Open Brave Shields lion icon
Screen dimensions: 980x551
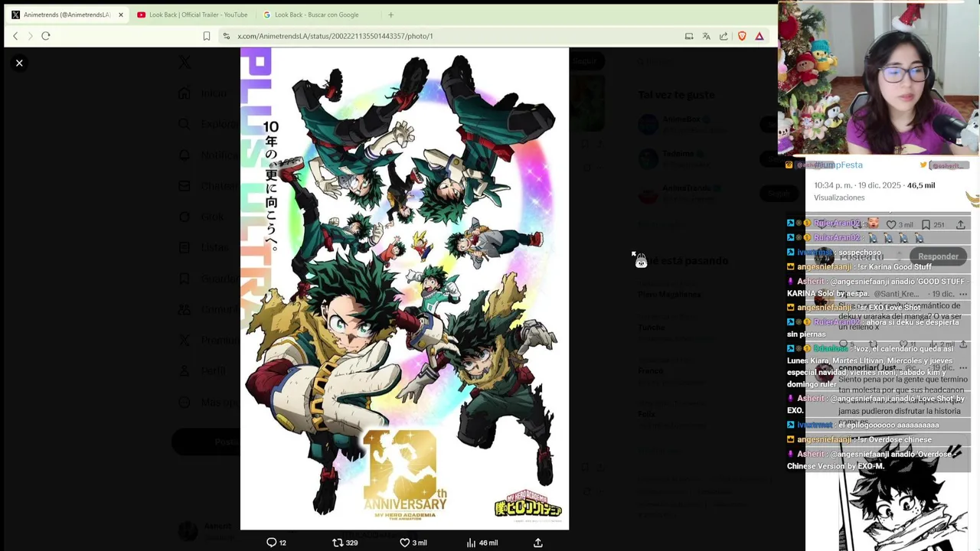pyautogui.click(x=742, y=36)
